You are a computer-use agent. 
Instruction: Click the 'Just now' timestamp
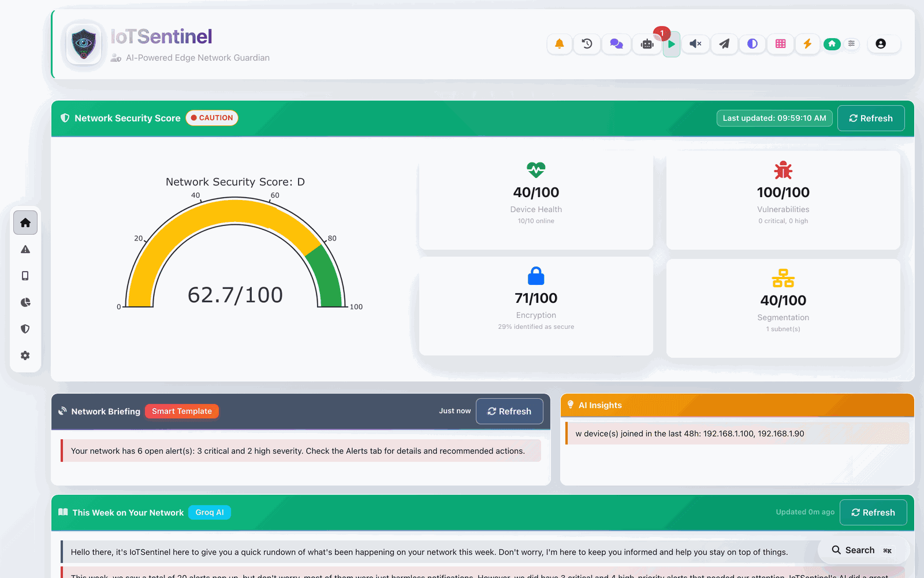point(455,411)
